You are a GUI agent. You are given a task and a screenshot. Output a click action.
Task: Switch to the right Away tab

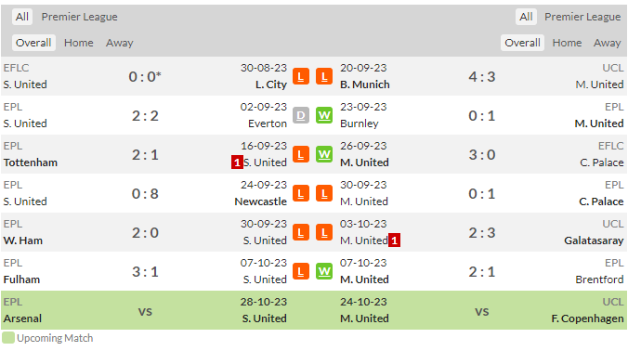tap(608, 43)
